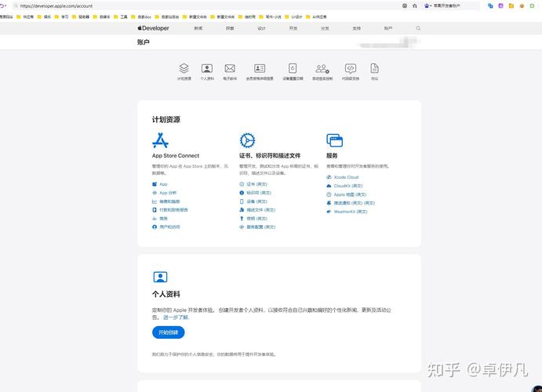Viewport: 542px width, 392px height.
Task: Click the green extension icon at toolbar end
Action: point(532,5)
